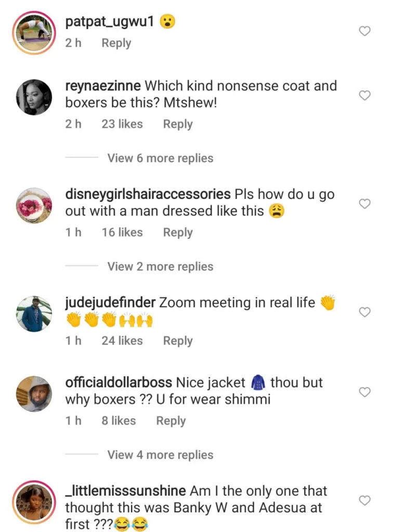This screenshot has height=532, width=393.
Task: Show 2 more replies under disneygirlshairaccessories
Action: point(160,267)
